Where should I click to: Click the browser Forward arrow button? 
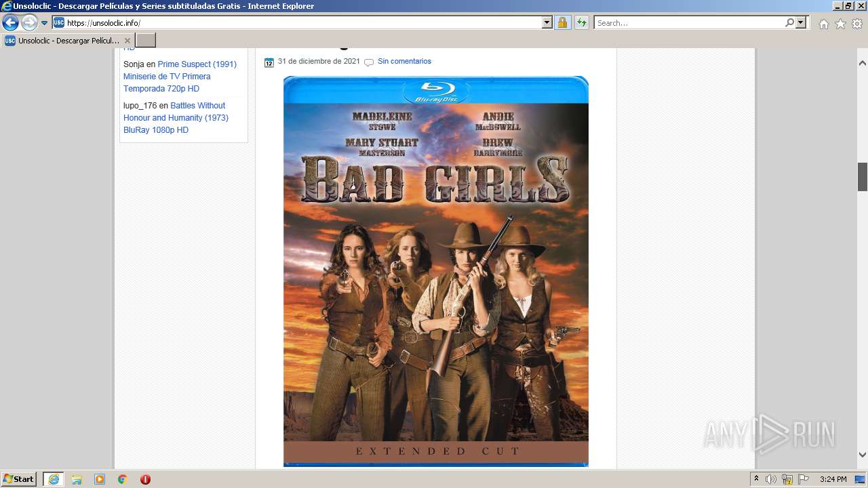tap(29, 23)
